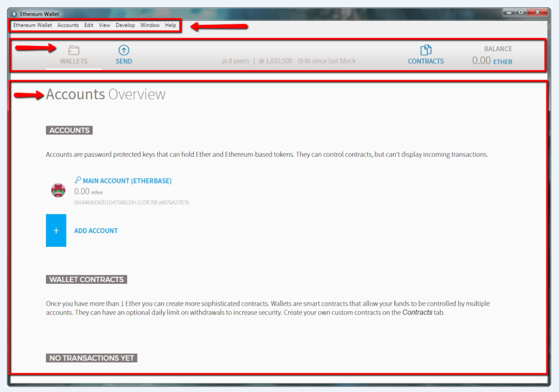Open the Edit menu
This screenshot has height=392, width=559.
(89, 25)
